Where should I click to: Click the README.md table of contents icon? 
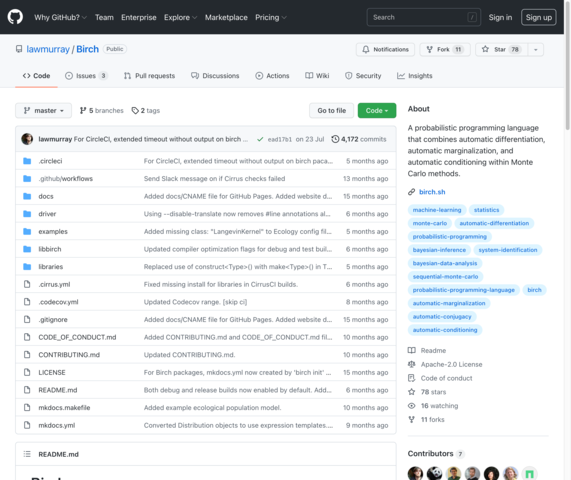(x=27, y=454)
